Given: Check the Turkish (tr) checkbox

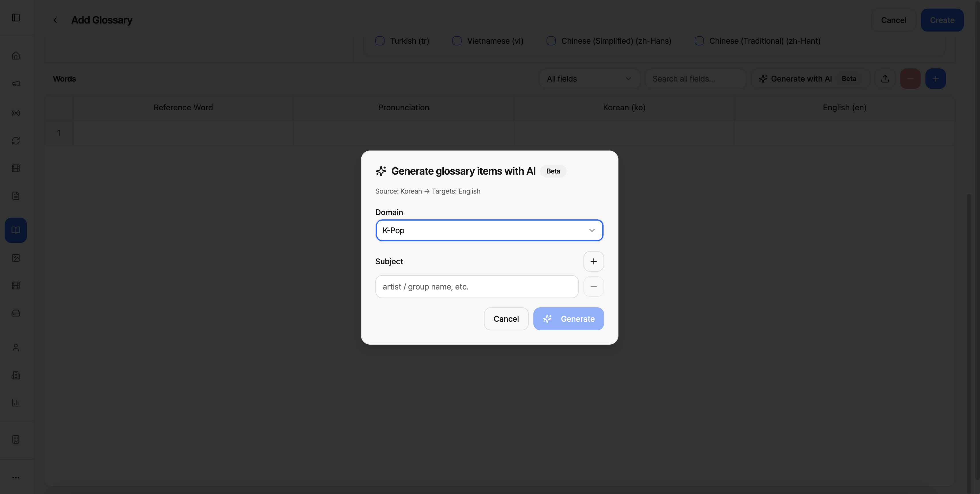Looking at the screenshot, I should (380, 41).
